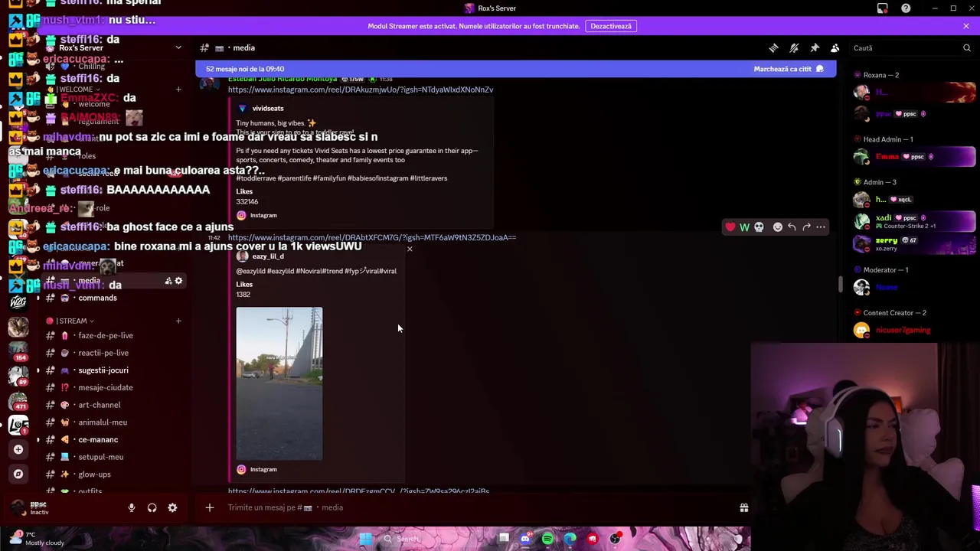Click the magnifier icon in search box
The height and width of the screenshot is (551, 980).
pyautogui.click(x=966, y=47)
